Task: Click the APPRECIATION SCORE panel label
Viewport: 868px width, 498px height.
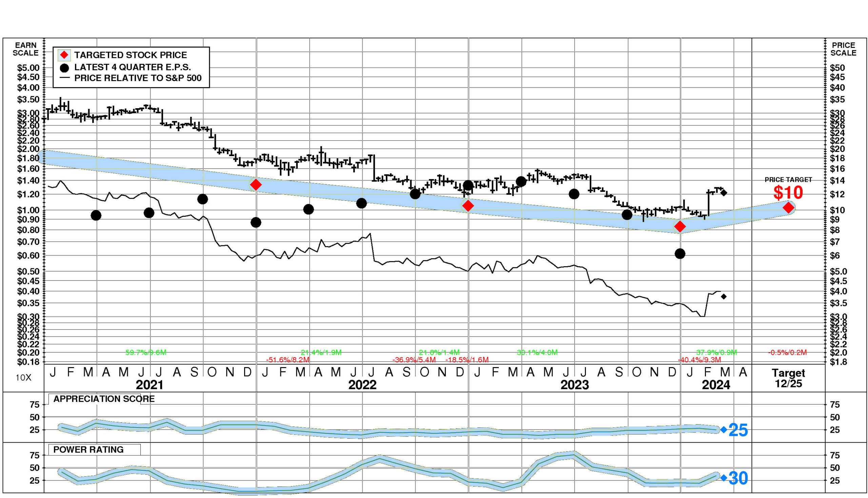Action: (104, 399)
